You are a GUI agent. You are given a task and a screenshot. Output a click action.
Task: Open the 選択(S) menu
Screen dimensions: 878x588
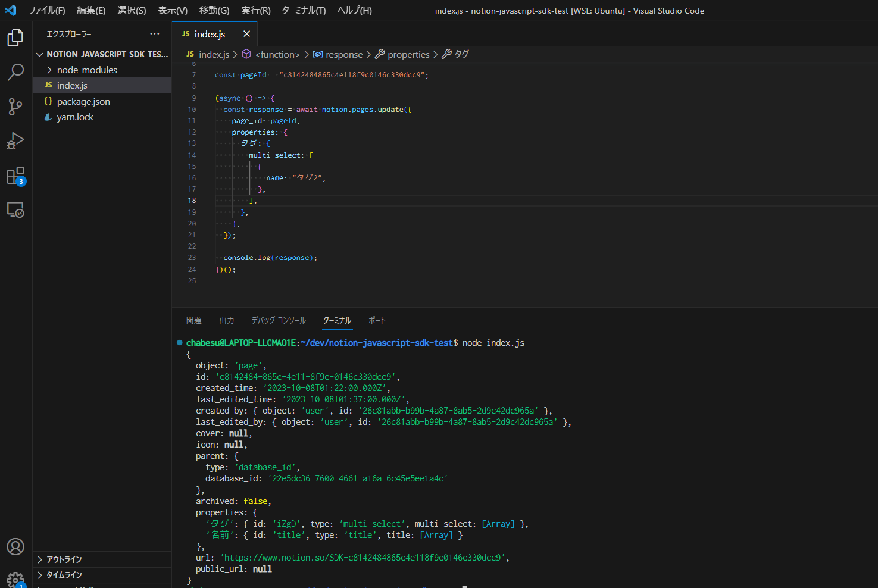pyautogui.click(x=132, y=10)
